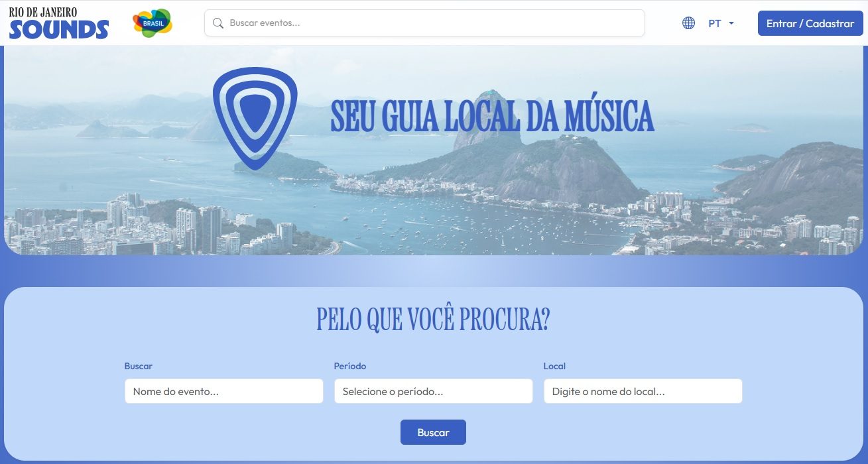Click the globe language icon
The height and width of the screenshot is (464, 868).
point(689,23)
